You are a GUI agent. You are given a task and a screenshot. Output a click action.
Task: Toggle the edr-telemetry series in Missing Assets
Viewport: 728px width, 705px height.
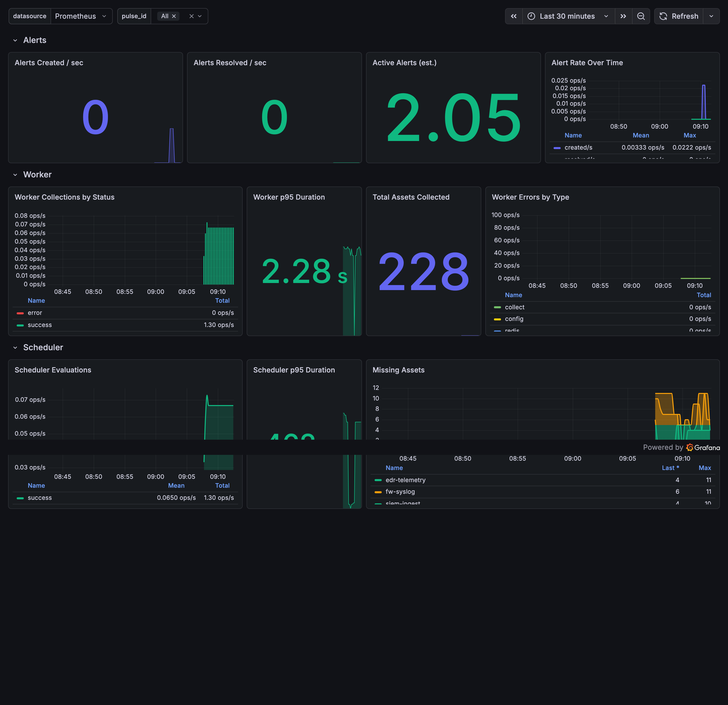click(x=406, y=480)
